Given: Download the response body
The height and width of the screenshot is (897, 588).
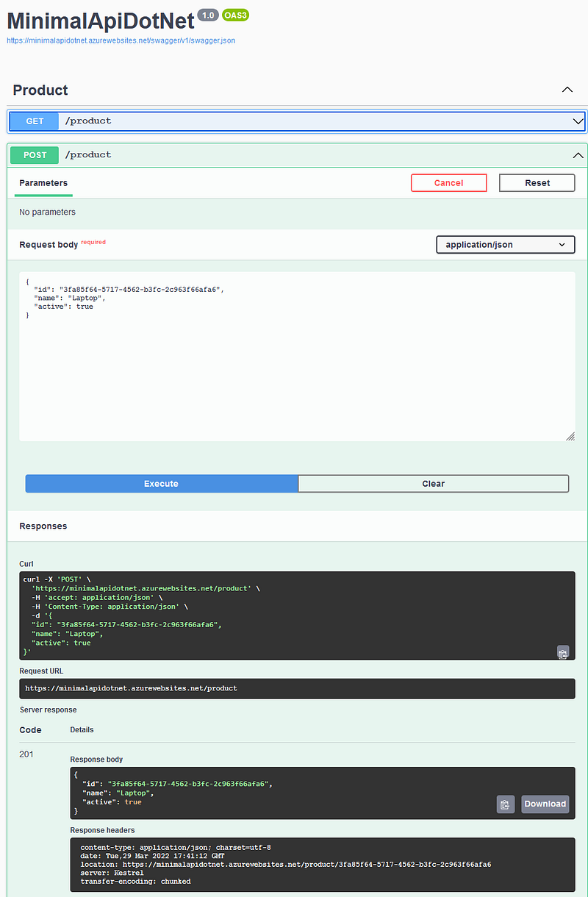Looking at the screenshot, I should pos(545,804).
